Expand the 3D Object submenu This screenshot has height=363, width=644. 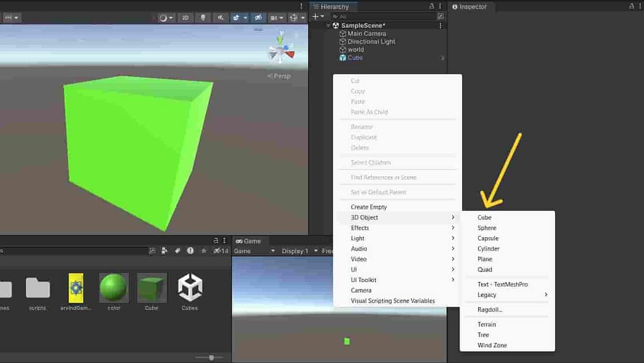pyautogui.click(x=364, y=217)
